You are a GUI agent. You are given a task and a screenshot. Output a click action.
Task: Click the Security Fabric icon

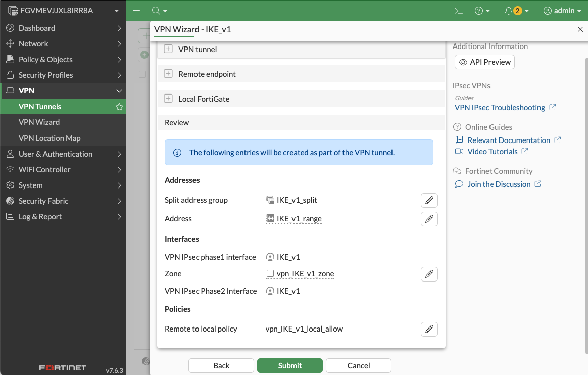pyautogui.click(x=10, y=201)
